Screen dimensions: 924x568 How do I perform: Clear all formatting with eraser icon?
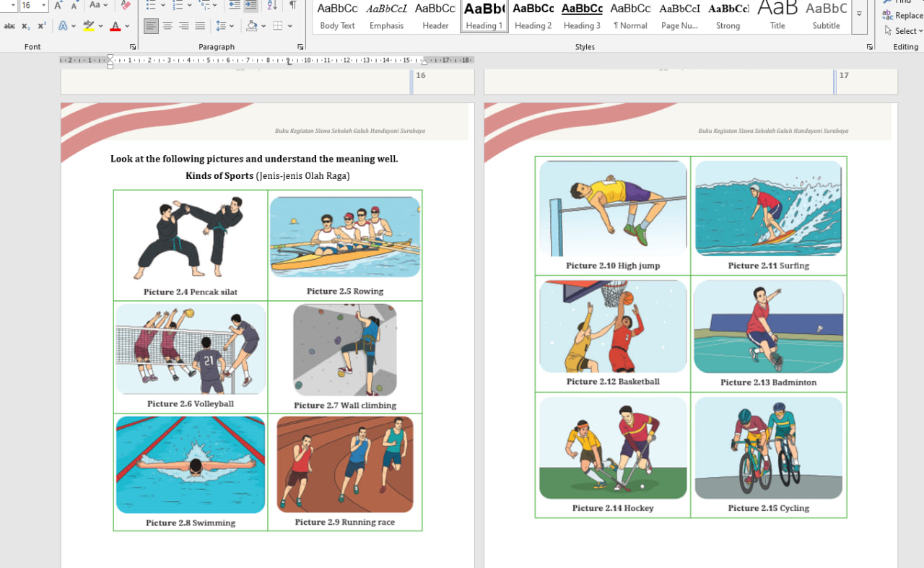tap(126, 5)
